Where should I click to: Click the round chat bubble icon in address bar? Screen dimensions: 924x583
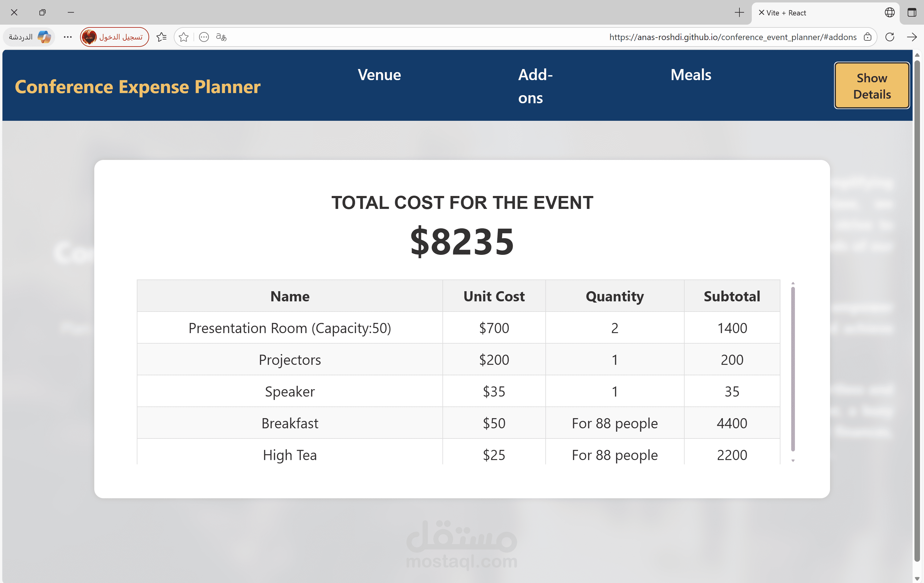click(204, 37)
